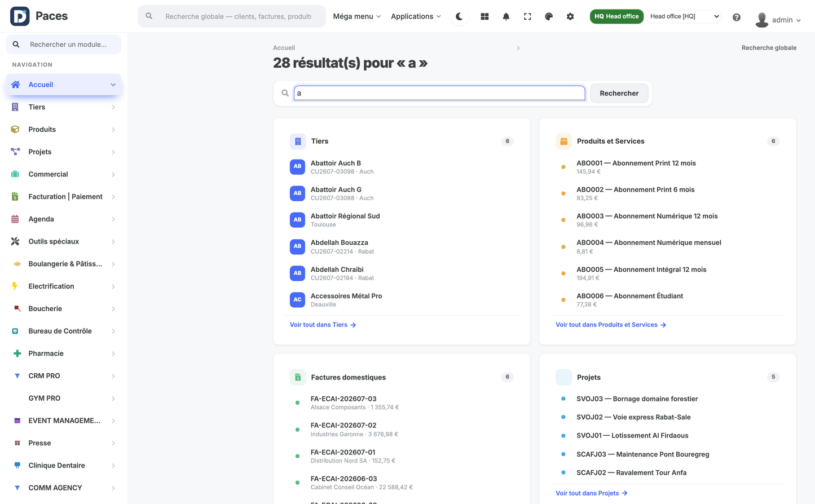The image size is (815, 504).
Task: Click the Pharmacie plus icon
Action: [x=17, y=353]
